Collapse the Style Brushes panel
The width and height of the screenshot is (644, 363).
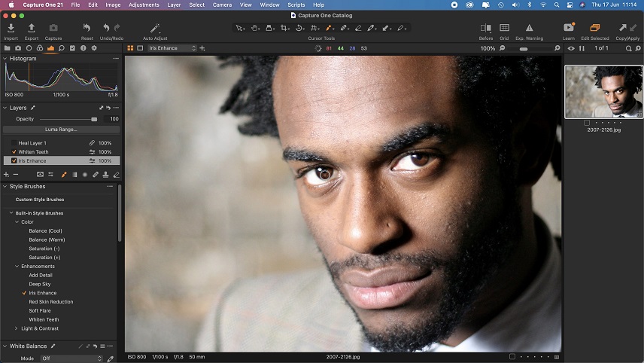click(x=5, y=186)
